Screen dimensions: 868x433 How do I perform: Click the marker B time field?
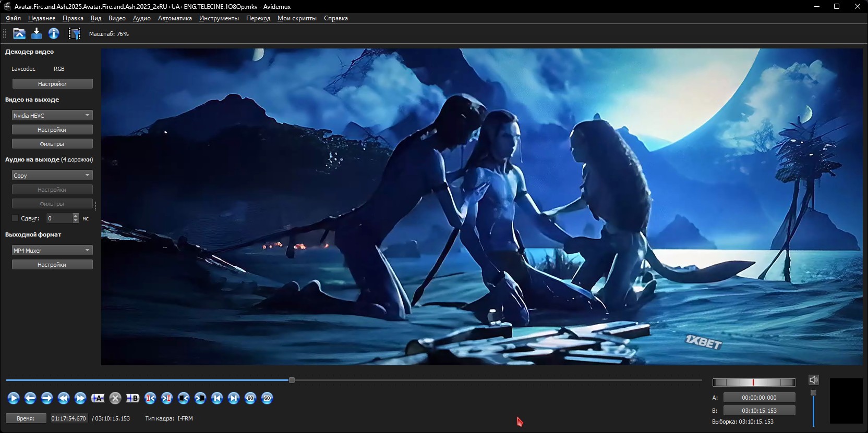[x=759, y=411]
